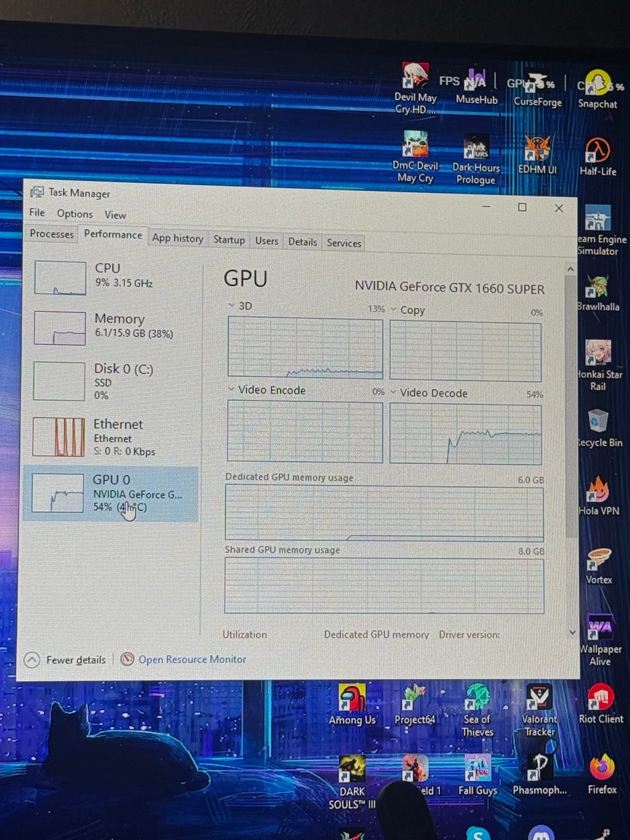Open the Fall Guys desktop icon
Screen dimensions: 630x840
pos(477,775)
